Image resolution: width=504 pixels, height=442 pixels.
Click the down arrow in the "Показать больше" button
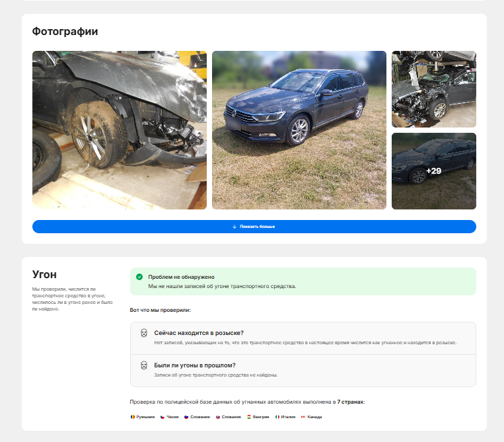234,227
